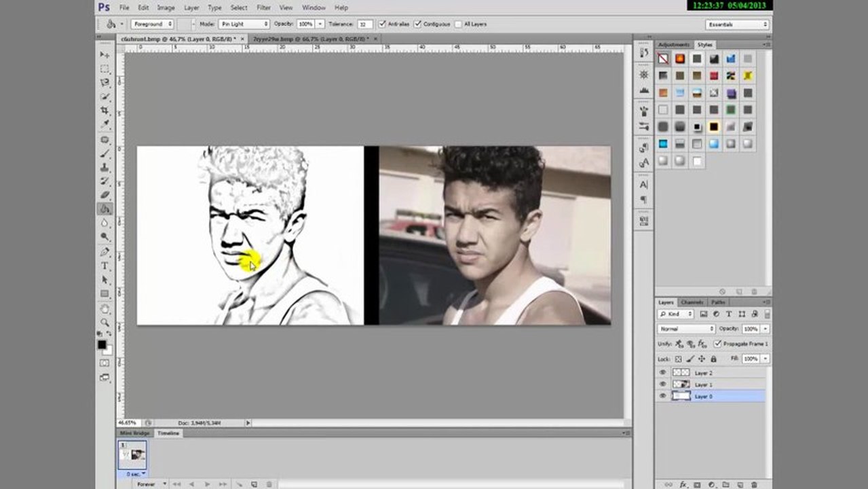This screenshot has width=868, height=489.
Task: Toggle the Contiguous checkbox
Action: (417, 24)
